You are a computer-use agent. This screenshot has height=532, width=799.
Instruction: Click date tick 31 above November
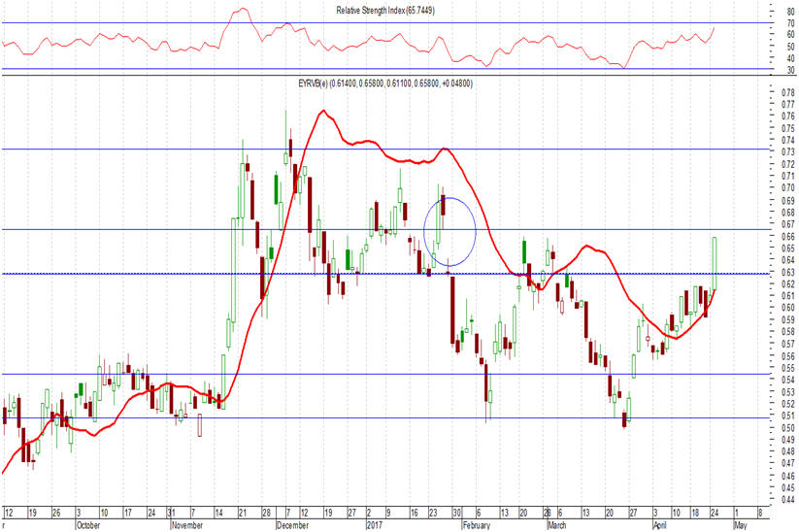(172, 513)
